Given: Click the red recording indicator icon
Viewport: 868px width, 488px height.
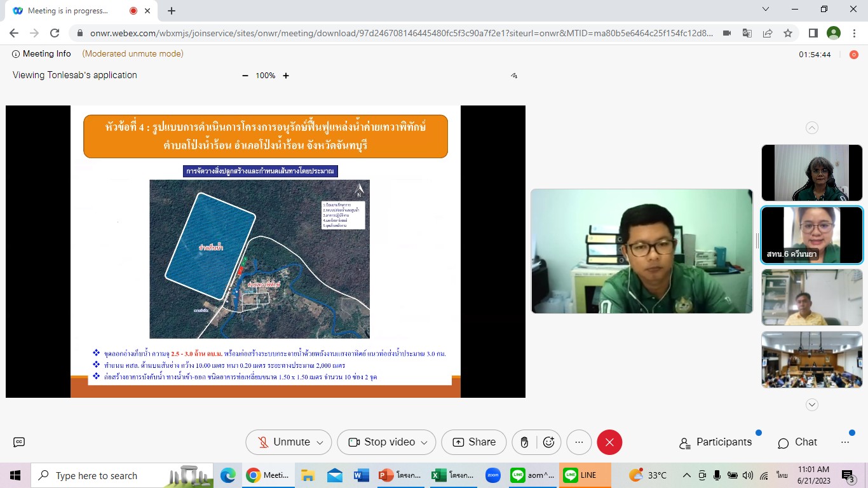Looking at the screenshot, I should click(854, 55).
